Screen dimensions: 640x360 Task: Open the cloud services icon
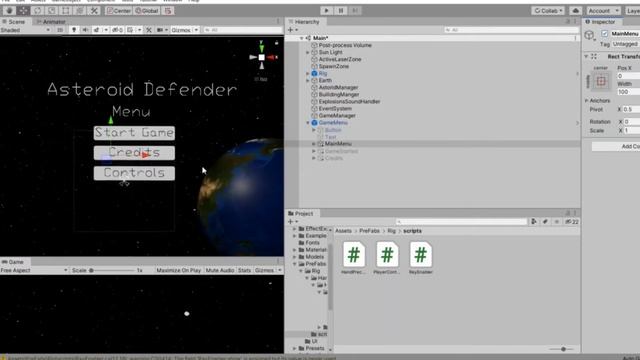pos(576,11)
